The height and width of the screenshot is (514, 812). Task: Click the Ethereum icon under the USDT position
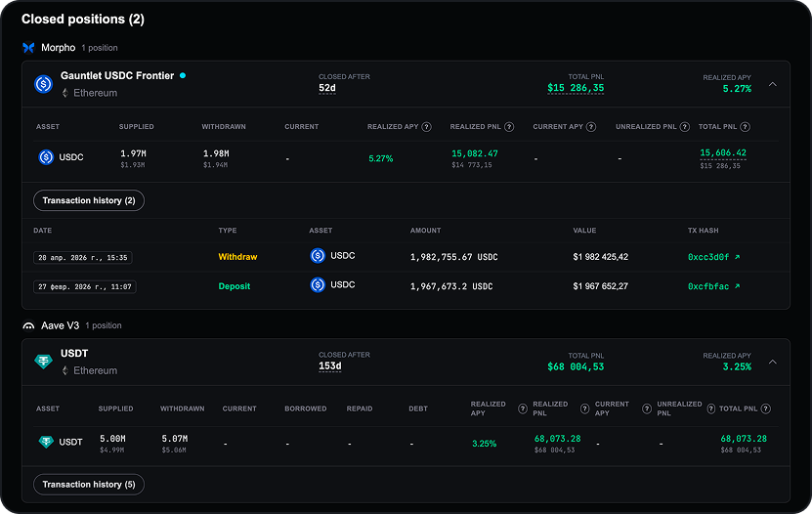pos(65,370)
